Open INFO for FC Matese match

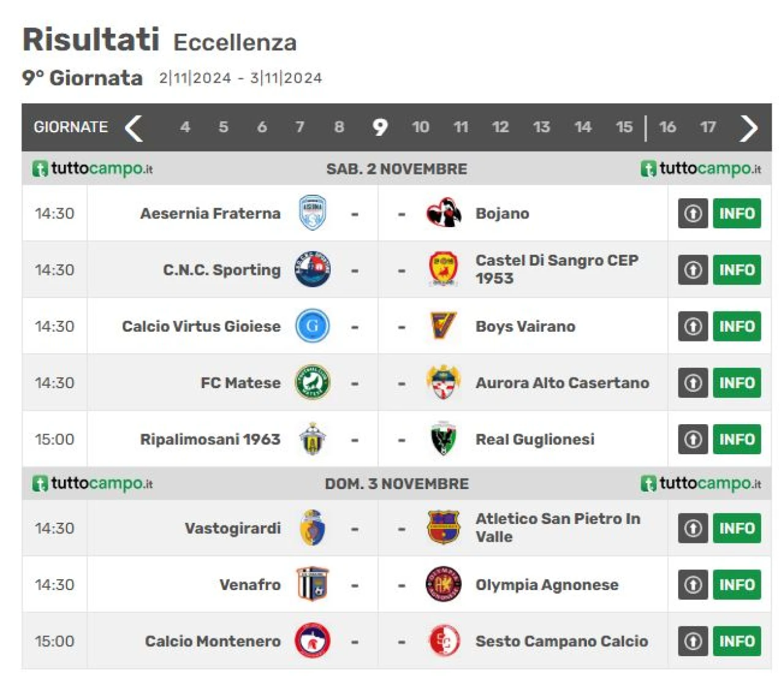click(x=737, y=383)
